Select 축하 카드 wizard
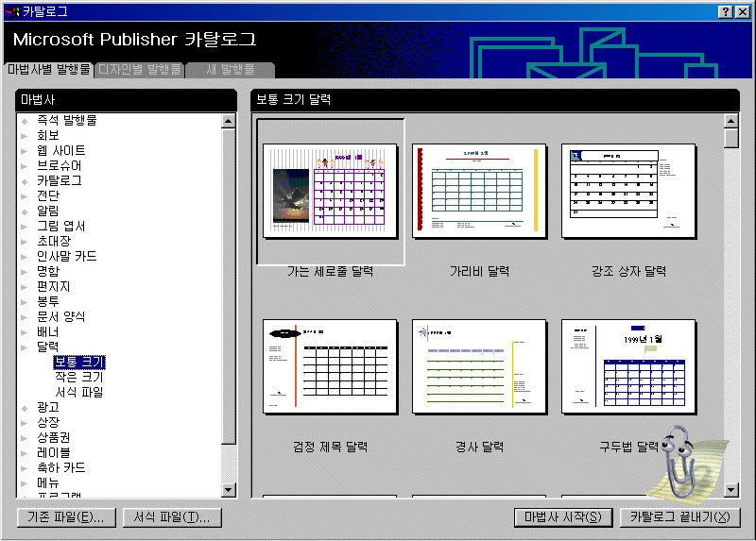 pyautogui.click(x=60, y=467)
